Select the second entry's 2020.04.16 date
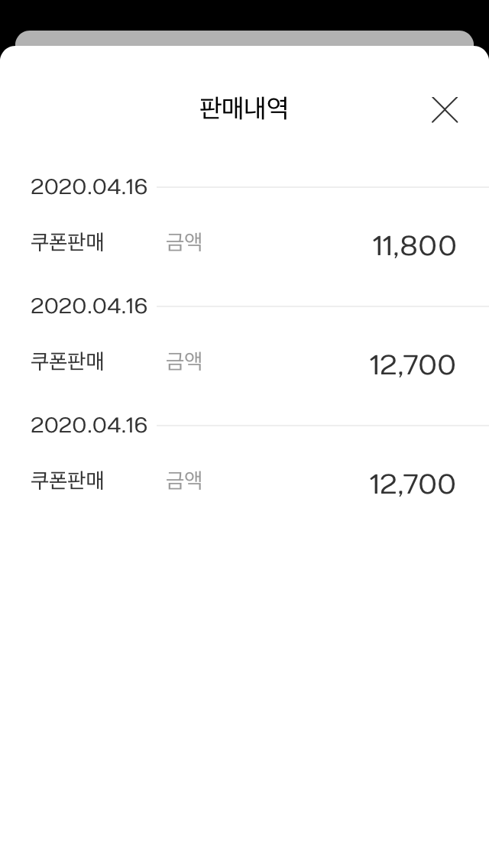The height and width of the screenshot is (868, 489). tap(89, 306)
